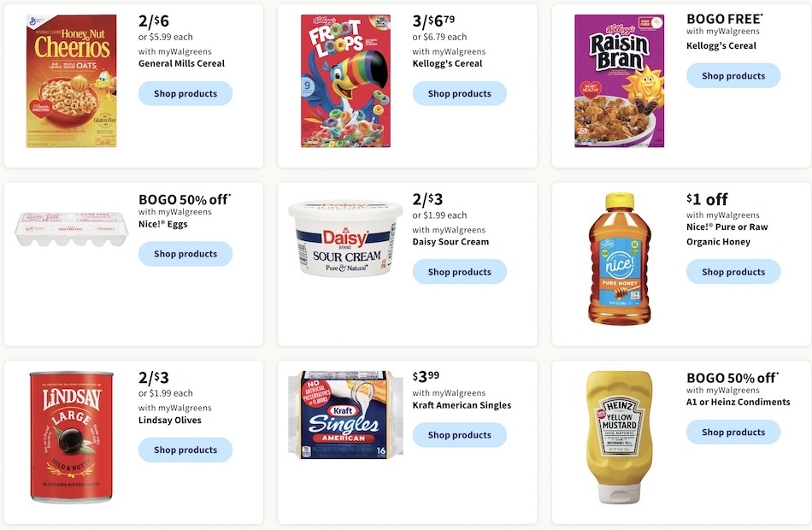Click the Honey Nut Cheerios box image
This screenshot has height=530, width=812.
(72, 81)
